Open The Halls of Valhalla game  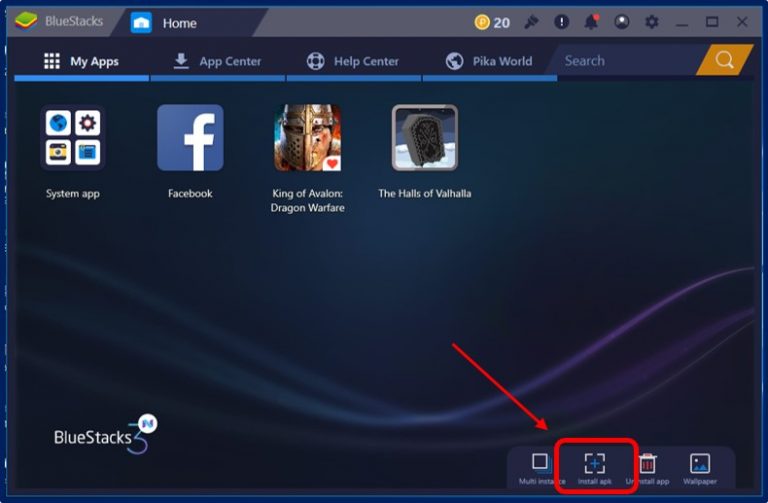(425, 138)
